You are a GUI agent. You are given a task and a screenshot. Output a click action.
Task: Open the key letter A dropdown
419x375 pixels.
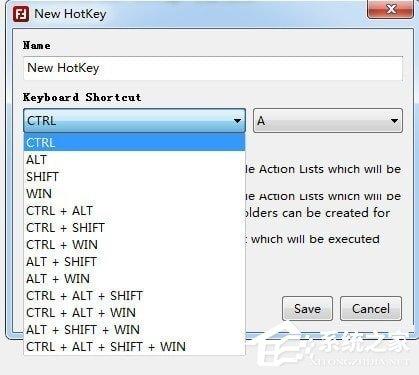click(x=328, y=121)
